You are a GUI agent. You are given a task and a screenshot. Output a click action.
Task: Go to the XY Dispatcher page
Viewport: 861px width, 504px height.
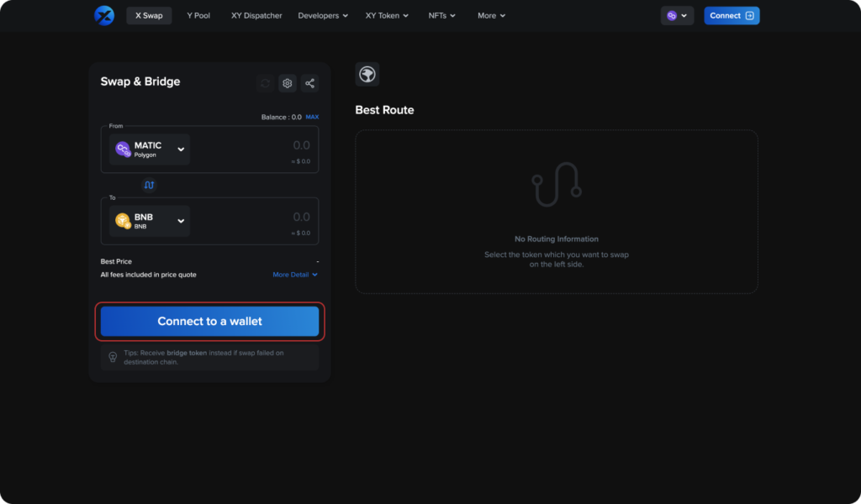[x=256, y=16]
